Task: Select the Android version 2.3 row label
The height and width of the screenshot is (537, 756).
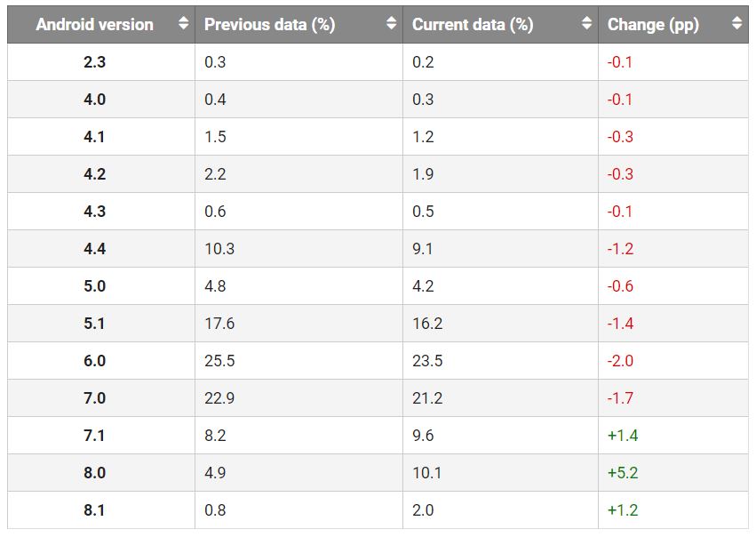Action: click(x=94, y=62)
